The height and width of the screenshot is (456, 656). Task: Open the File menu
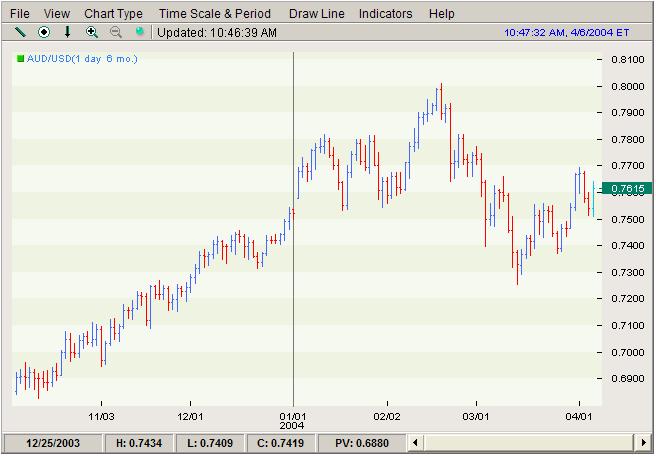pos(20,14)
